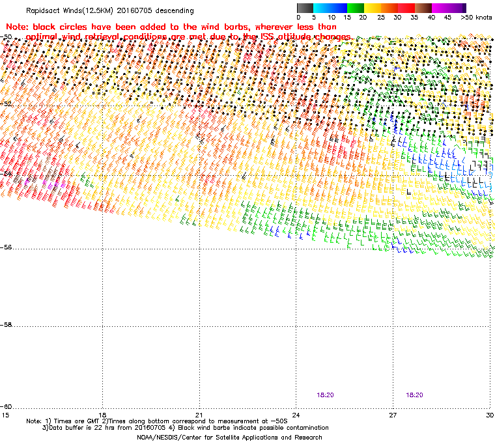Screen dimensions: 495x448
Task: Click the magenta 40-45 knots color segment
Action: [440, 8]
